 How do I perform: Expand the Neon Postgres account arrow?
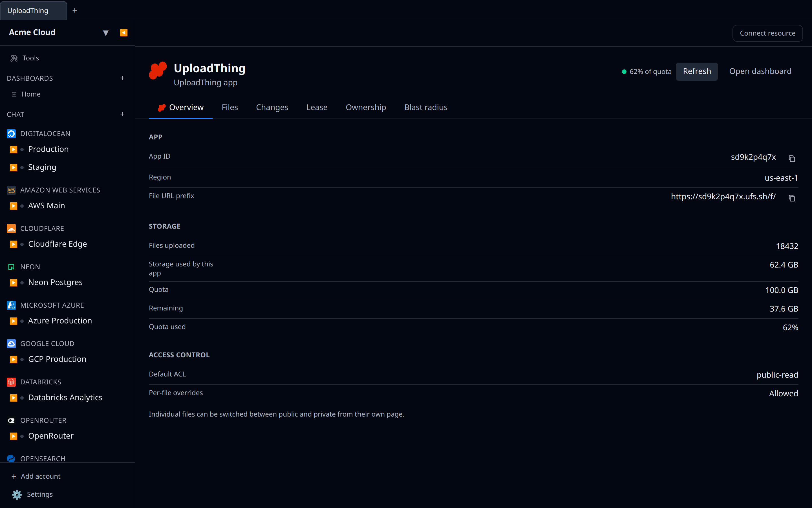(x=14, y=282)
